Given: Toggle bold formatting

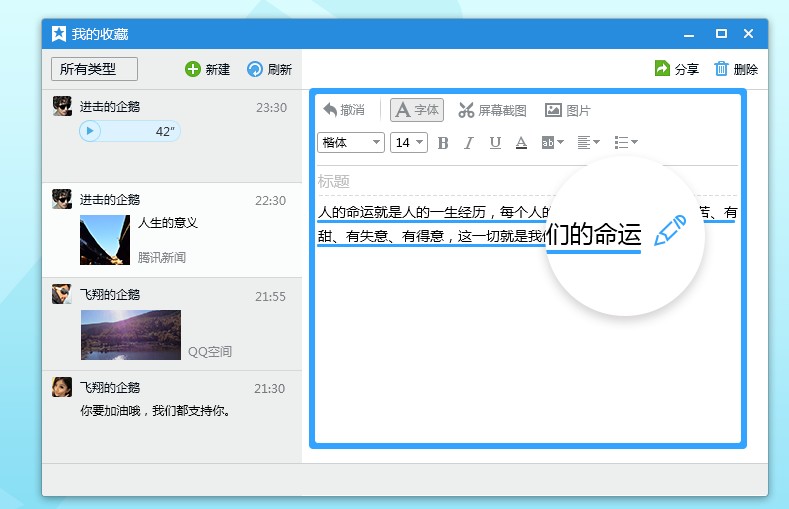Looking at the screenshot, I should point(443,143).
